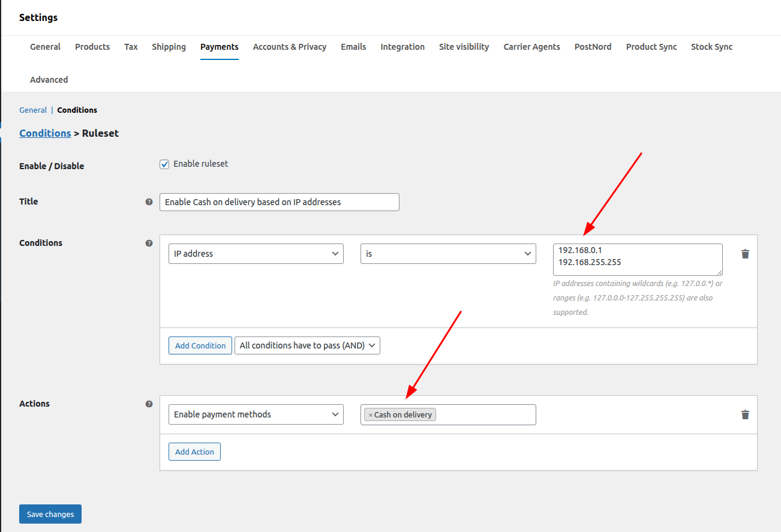Image resolution: width=781 pixels, height=532 pixels.
Task: Open the 'is' operator dropdown
Action: 447,254
